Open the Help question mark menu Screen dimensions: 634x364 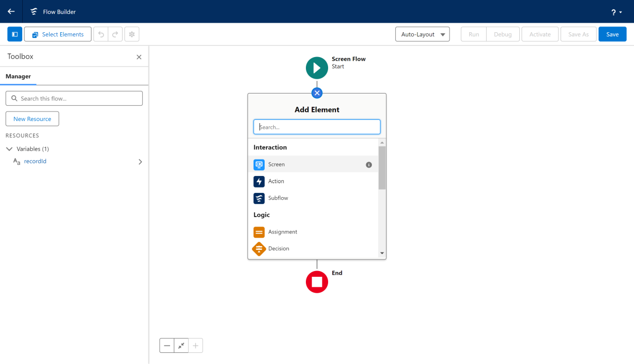(x=616, y=12)
